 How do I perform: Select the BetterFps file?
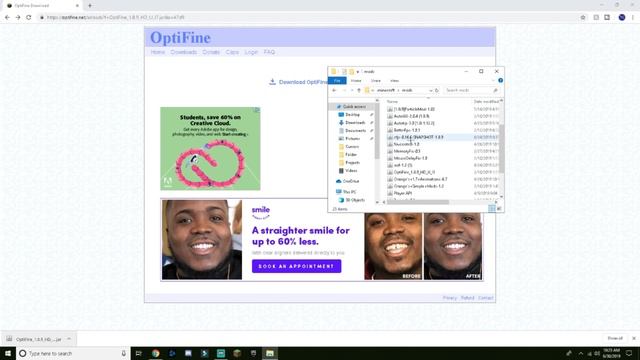(x=407, y=130)
